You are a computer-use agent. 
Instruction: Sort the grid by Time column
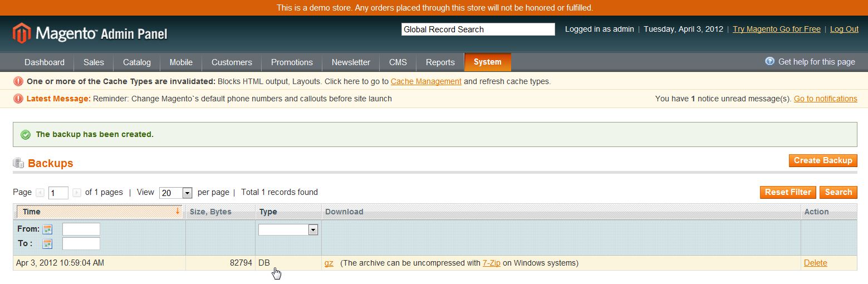coord(32,212)
